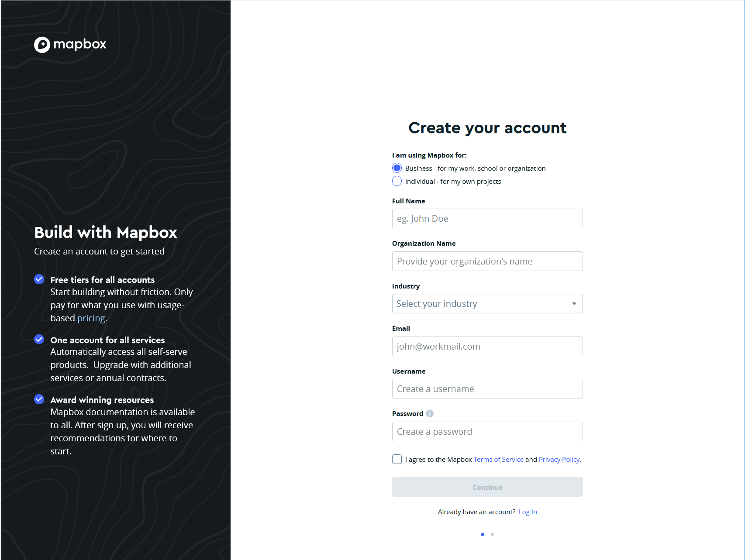Open the Select your industry dropdown
The height and width of the screenshot is (560, 745).
coord(480,304)
